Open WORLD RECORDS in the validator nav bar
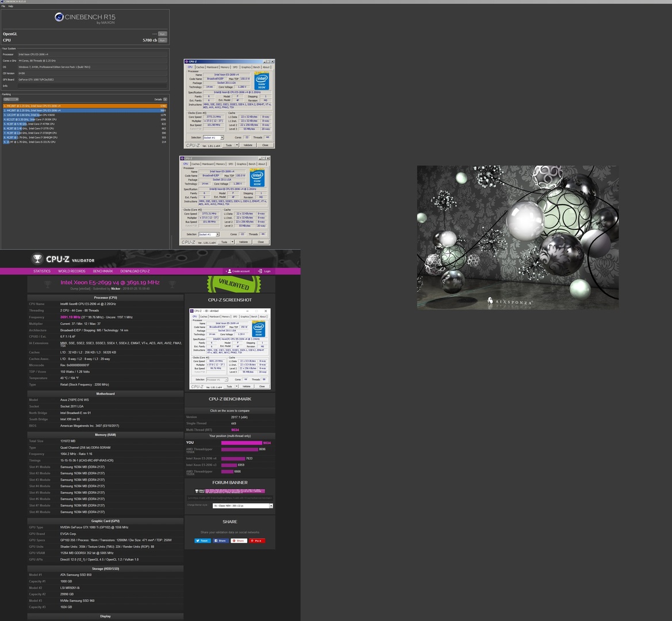Viewport: 672px width, 621px height. [72, 271]
